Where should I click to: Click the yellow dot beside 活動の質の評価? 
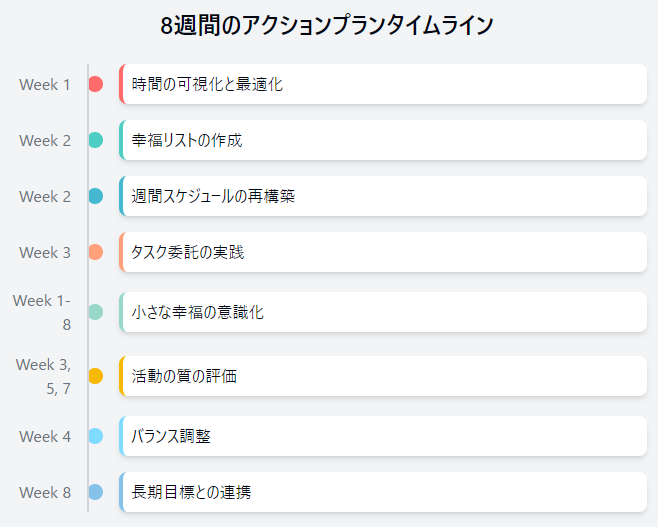(96, 376)
